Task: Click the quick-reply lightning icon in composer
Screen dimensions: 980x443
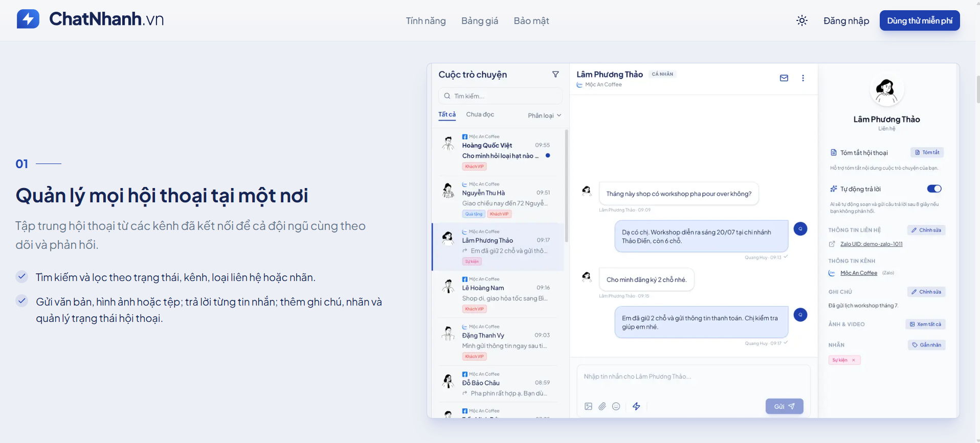Action: [636, 406]
